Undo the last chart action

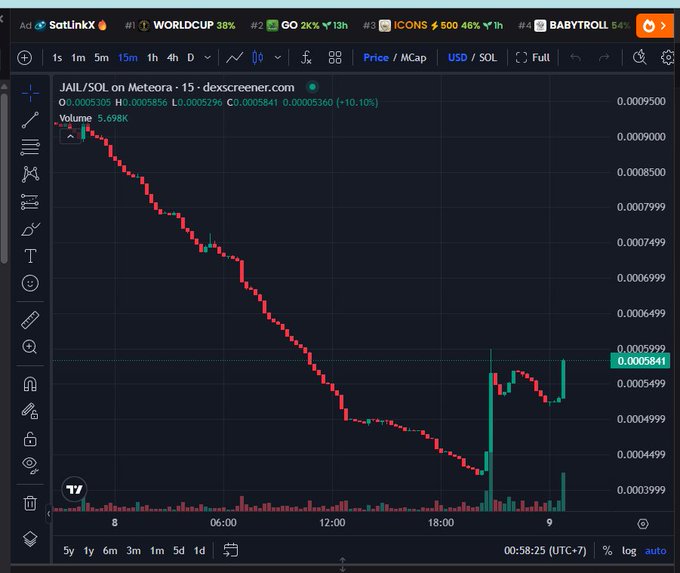click(575, 58)
